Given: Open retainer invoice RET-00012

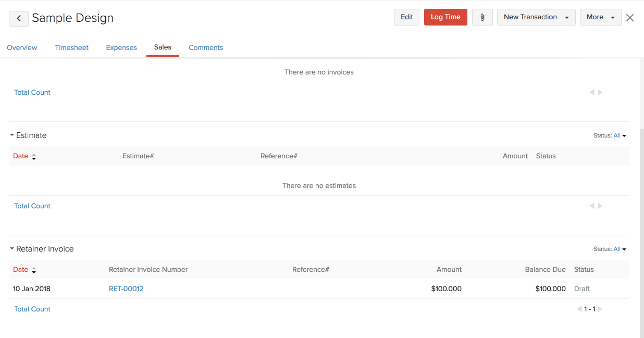Looking at the screenshot, I should click(126, 289).
